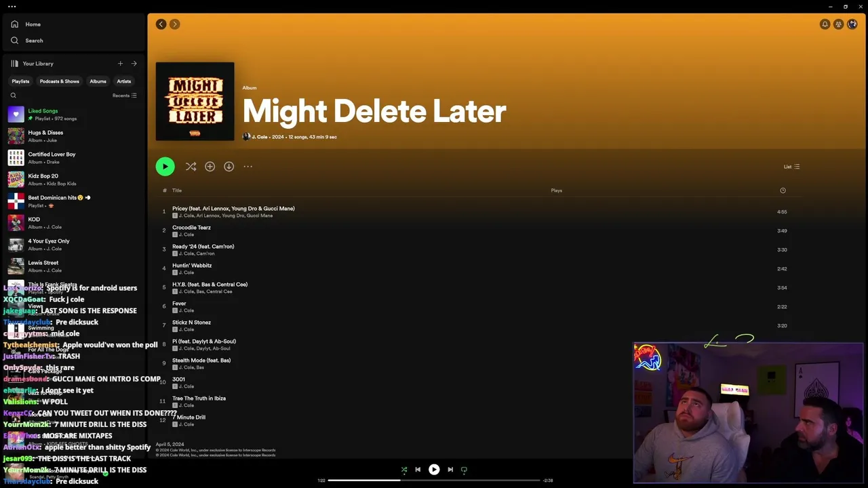Sort by duration clock icon
Image resolution: width=868 pixels, height=488 pixels.
tap(783, 190)
